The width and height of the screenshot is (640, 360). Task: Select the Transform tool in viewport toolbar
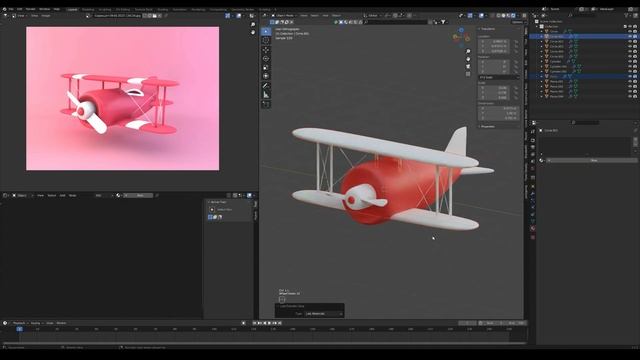[266, 76]
